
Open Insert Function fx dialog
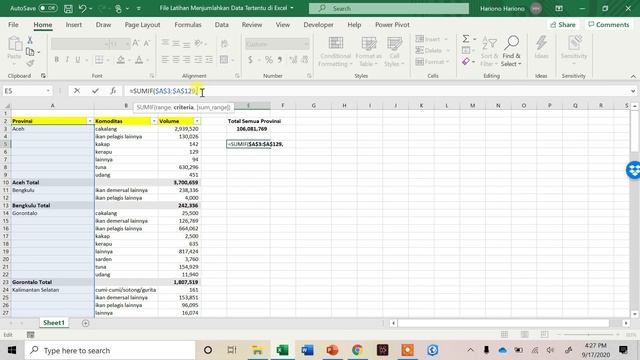[113, 91]
